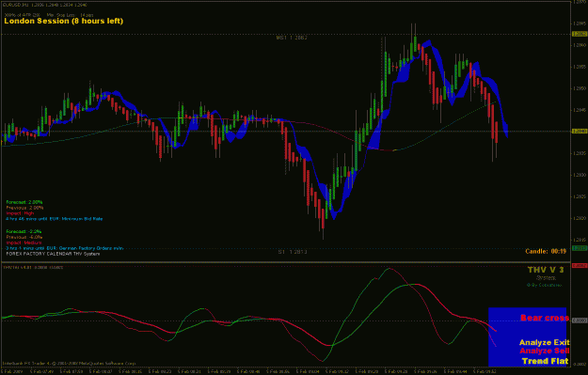Click the System subtitle under THV V 3
Image resolution: width=588 pixels, height=375 pixels.
point(546,278)
